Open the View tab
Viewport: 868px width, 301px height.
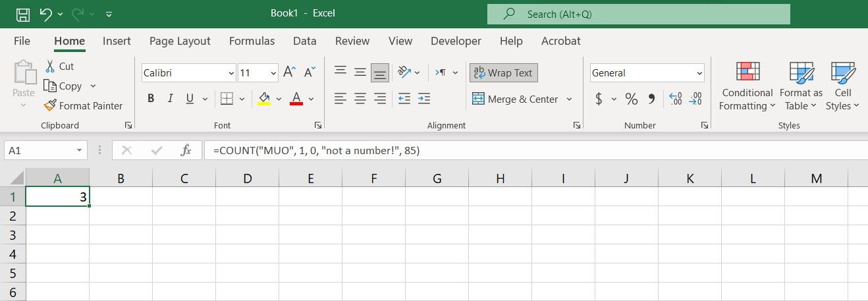point(400,41)
